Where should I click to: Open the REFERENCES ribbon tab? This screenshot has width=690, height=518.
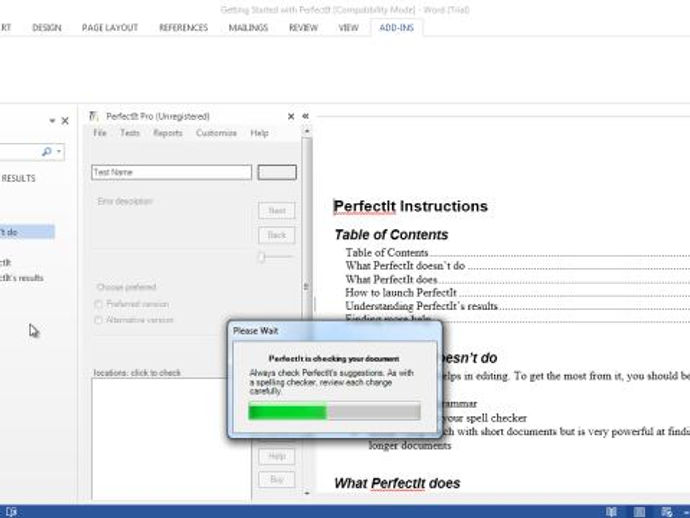click(184, 28)
